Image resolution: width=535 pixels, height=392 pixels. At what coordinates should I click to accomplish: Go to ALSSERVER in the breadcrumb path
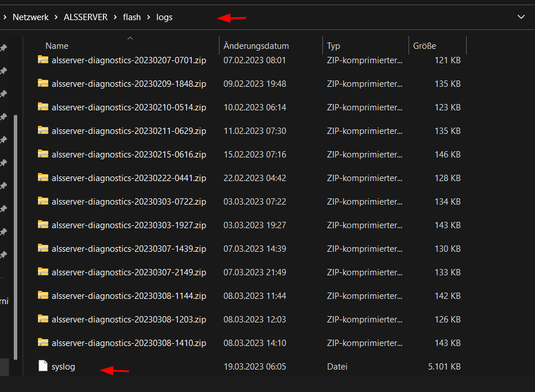[86, 17]
